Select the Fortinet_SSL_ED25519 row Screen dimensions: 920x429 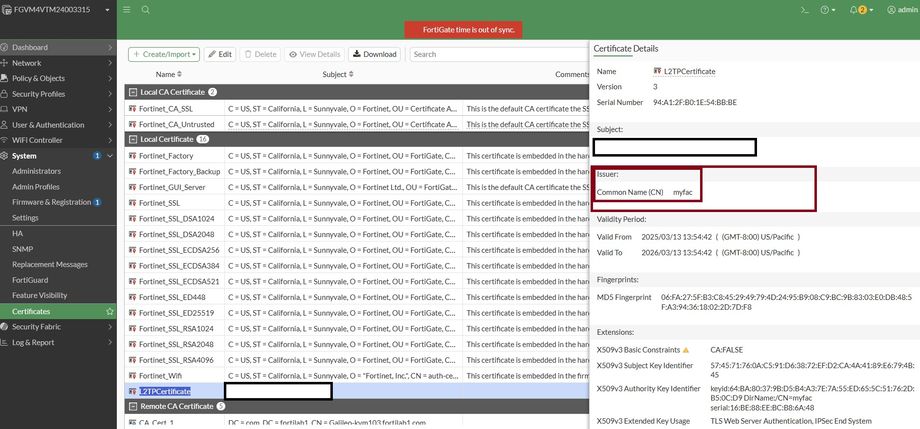point(357,313)
